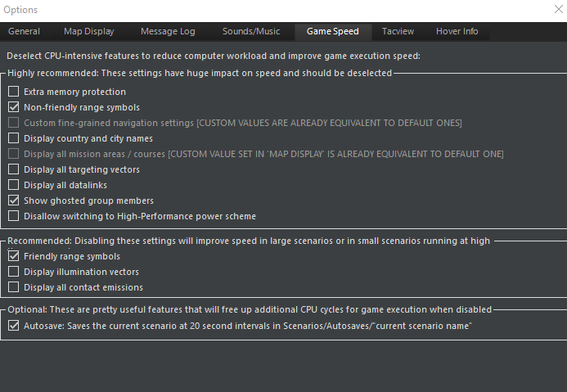Enable Extra memory protection checkbox
Screen dimensions: 567x392
14,92
